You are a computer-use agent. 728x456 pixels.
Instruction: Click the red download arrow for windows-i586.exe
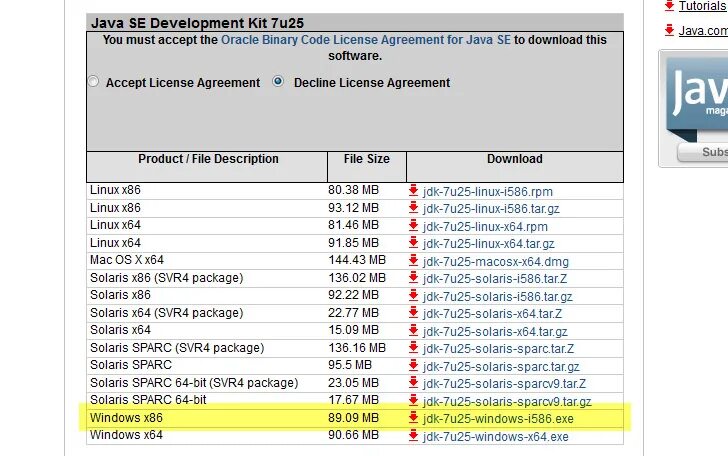coord(413,417)
